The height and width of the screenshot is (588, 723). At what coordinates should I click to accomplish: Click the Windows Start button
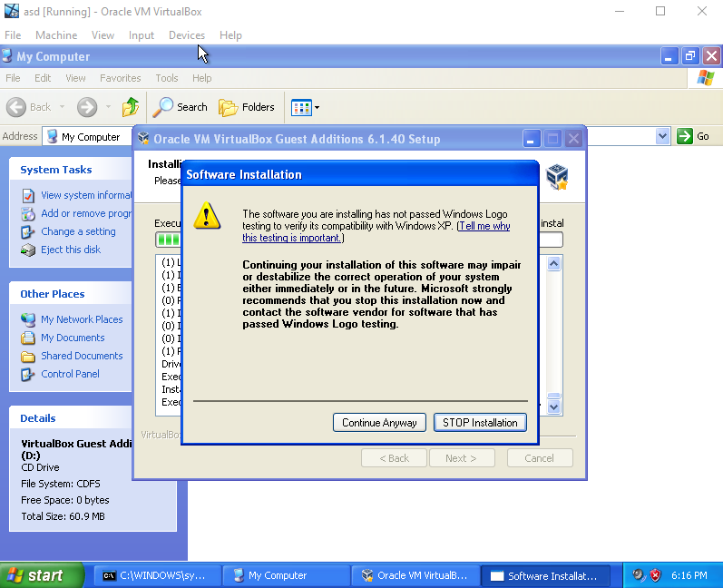point(34,575)
